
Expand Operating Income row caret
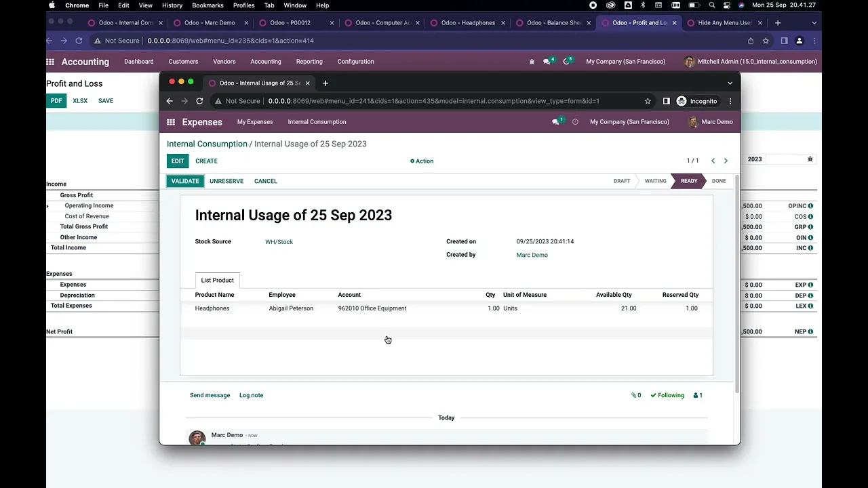(47, 206)
